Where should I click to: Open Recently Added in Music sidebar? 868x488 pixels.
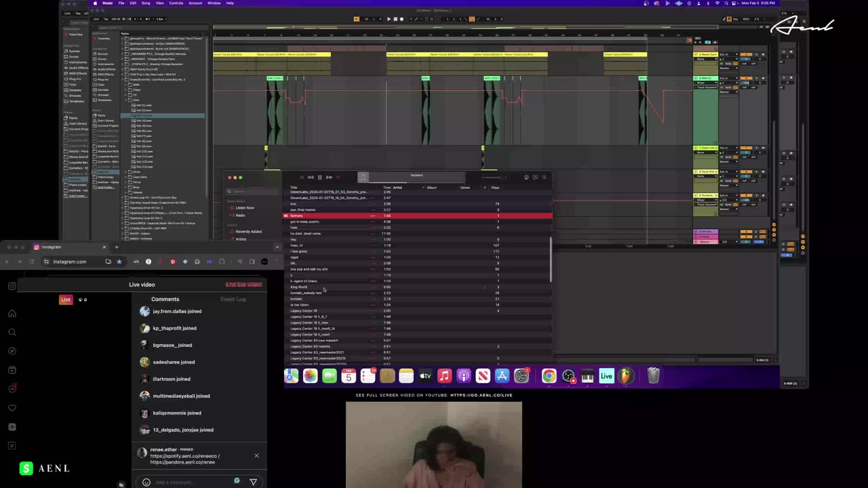tap(248, 231)
